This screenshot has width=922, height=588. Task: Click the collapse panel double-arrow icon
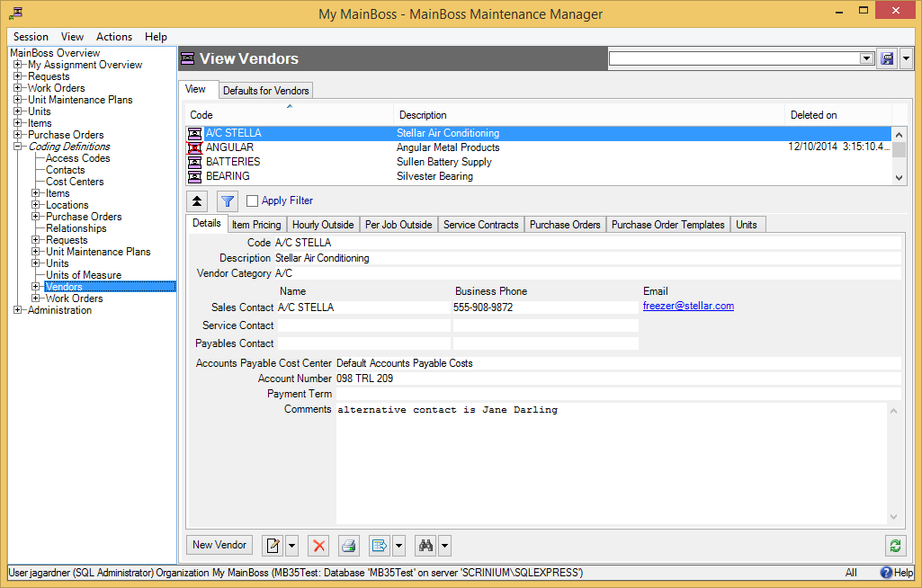(197, 201)
